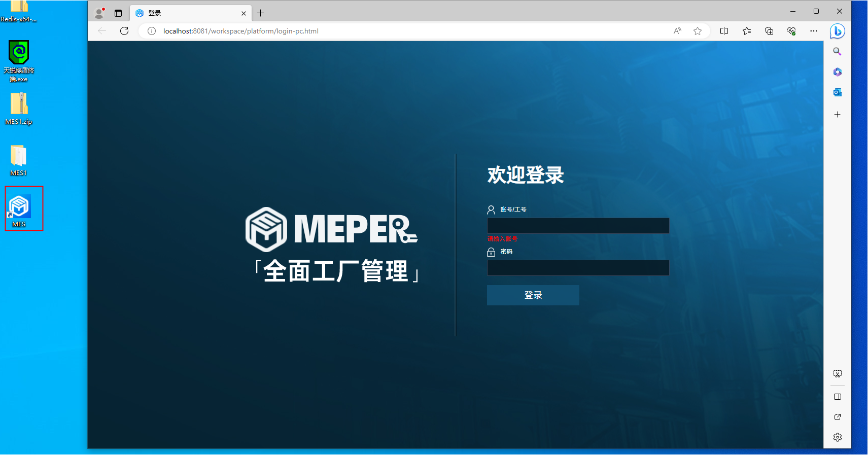Click the 欢迎登录 heading text
The width and height of the screenshot is (868, 455).
pyautogui.click(x=526, y=175)
